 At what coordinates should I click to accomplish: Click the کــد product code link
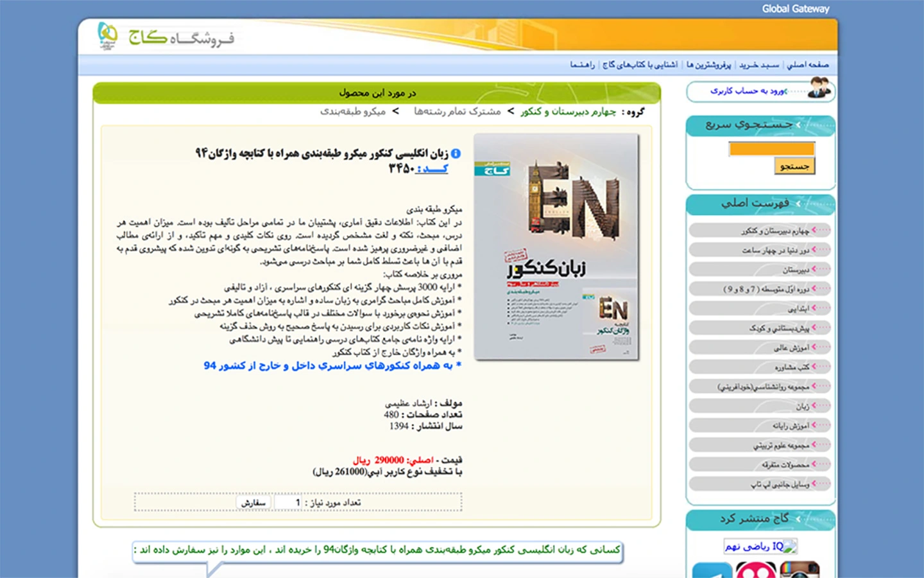point(432,168)
